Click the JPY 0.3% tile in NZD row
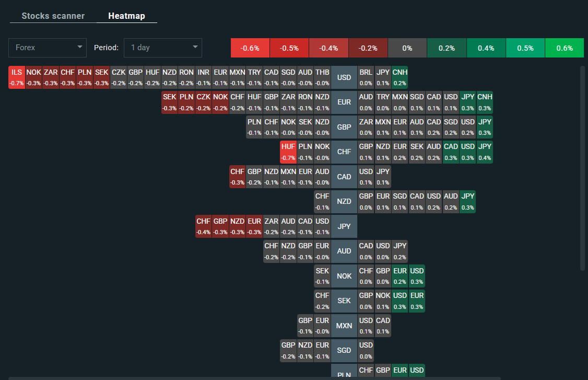588x380 pixels. click(x=467, y=201)
